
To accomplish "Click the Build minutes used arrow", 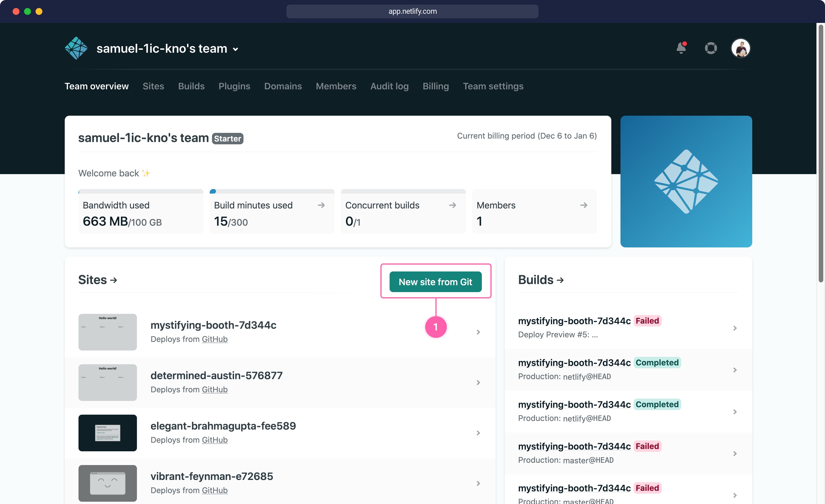I will click(321, 205).
